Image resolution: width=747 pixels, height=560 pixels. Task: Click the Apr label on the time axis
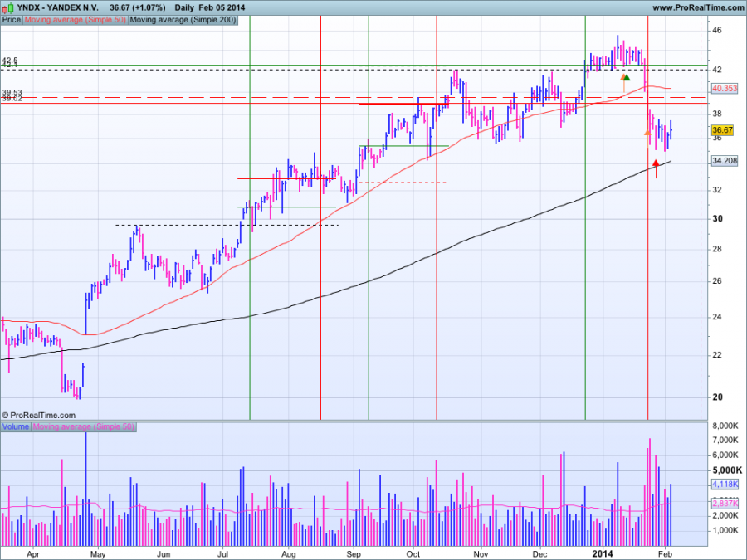click(x=32, y=554)
